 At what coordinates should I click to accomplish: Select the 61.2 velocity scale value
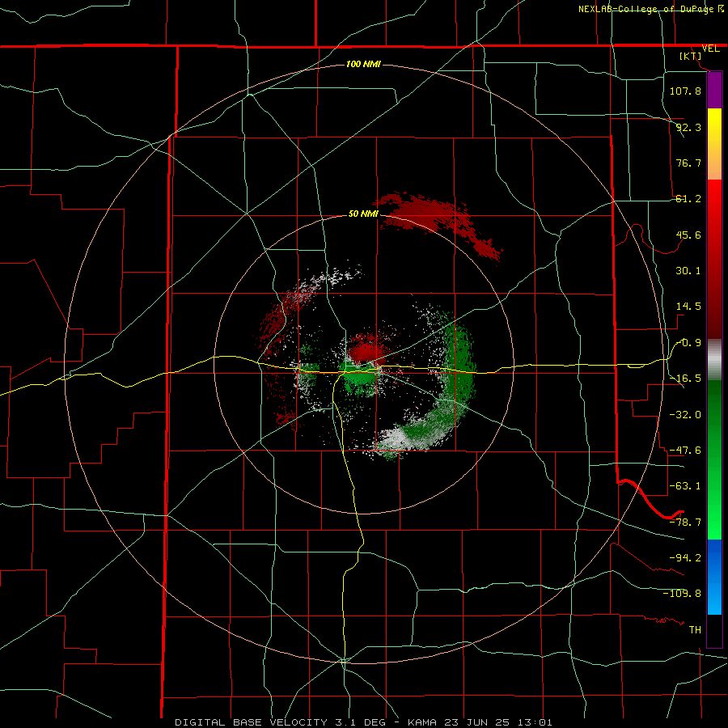(688, 199)
